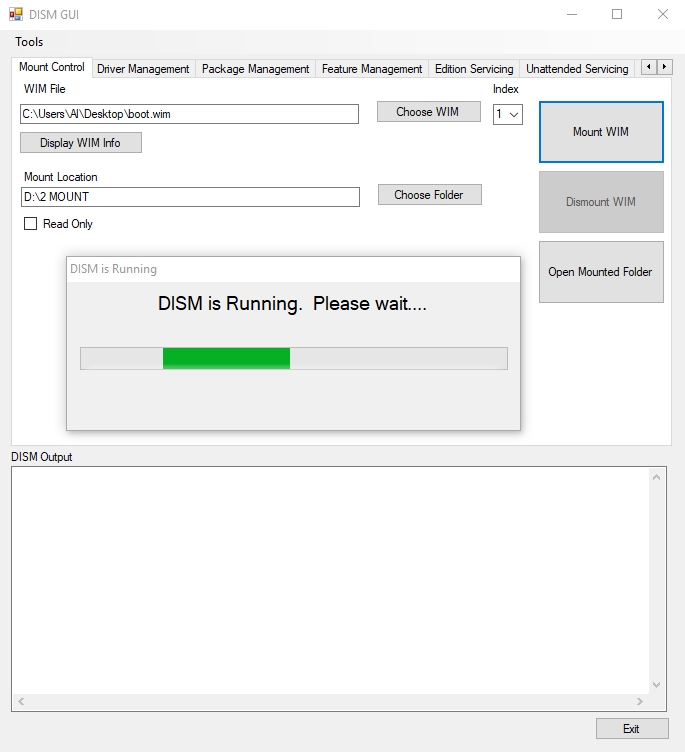This screenshot has height=752, width=685.
Task: Click the "WIM File" label
Action: coord(45,89)
